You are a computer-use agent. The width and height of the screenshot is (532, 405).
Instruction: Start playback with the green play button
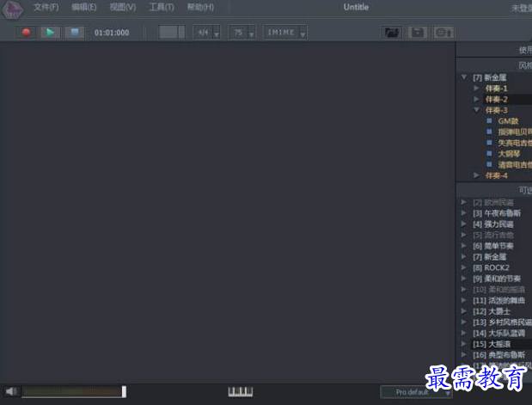50,33
